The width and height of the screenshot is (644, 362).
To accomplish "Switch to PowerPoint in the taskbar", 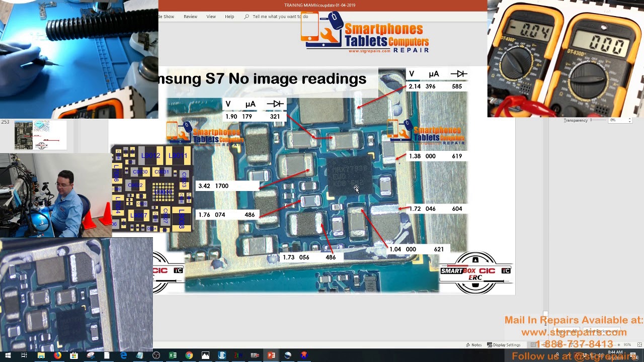I will (271, 355).
